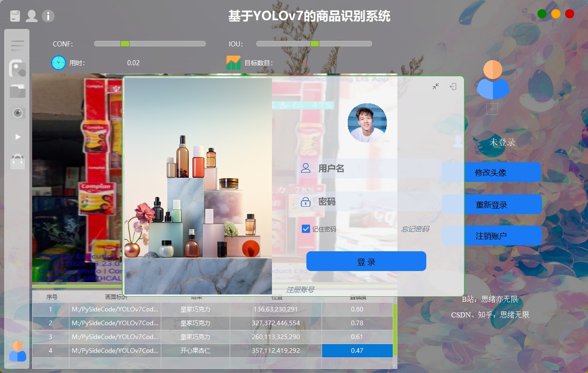Image resolution: width=588 pixels, height=373 pixels.
Task: Select confidence cell 0.47
Action: point(357,350)
